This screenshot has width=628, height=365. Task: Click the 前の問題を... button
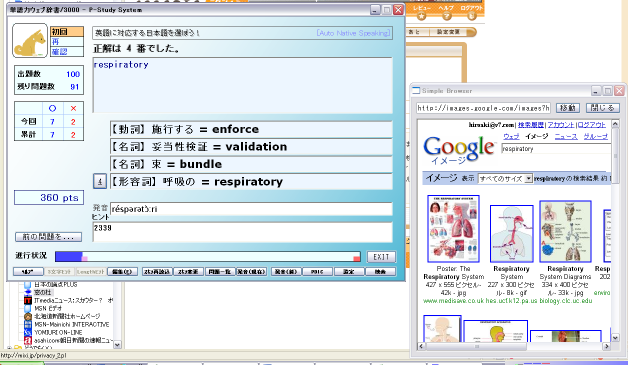click(x=48, y=237)
